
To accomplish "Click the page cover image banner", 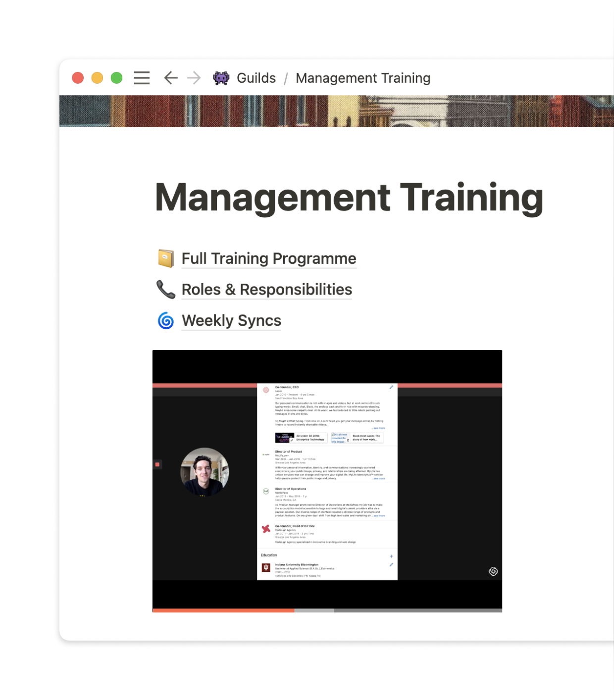I will coord(337,111).
